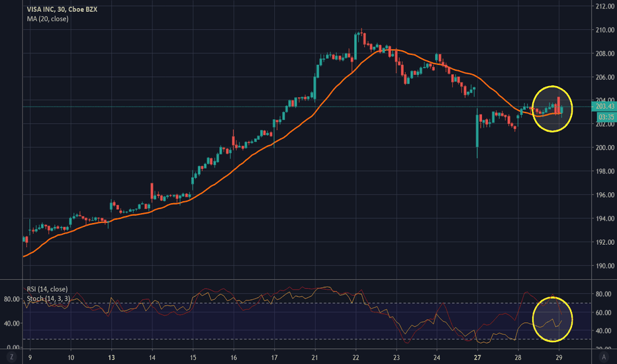Viewport: 617px width, 364px height.
Task: Click date 15 on time axis
Action: [193, 357]
